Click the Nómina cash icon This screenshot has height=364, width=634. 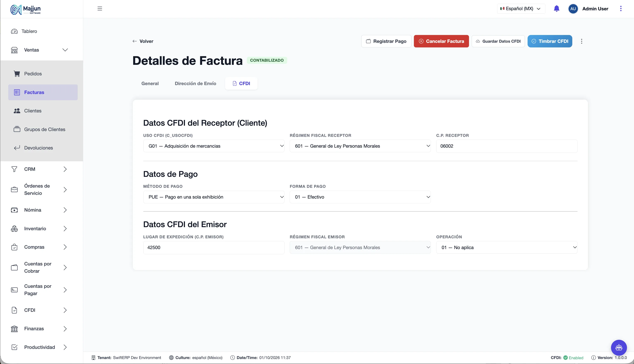click(x=14, y=210)
